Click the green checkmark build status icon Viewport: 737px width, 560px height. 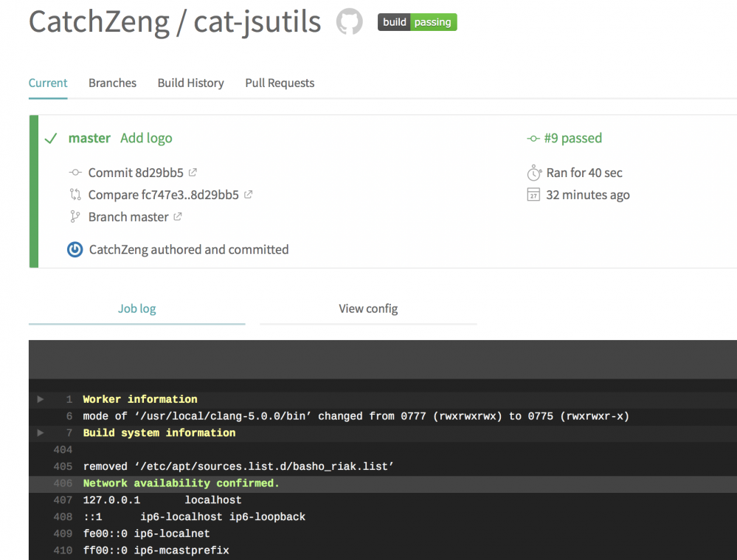pos(51,139)
